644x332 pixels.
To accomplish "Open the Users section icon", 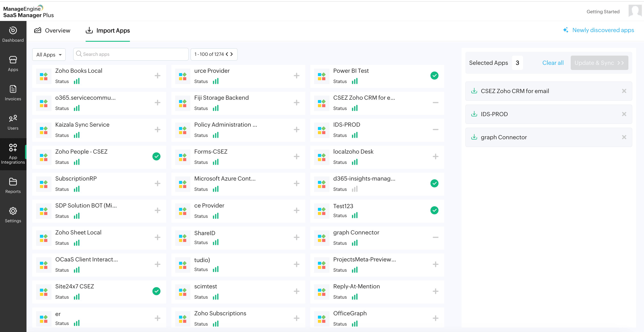I will 13,118.
